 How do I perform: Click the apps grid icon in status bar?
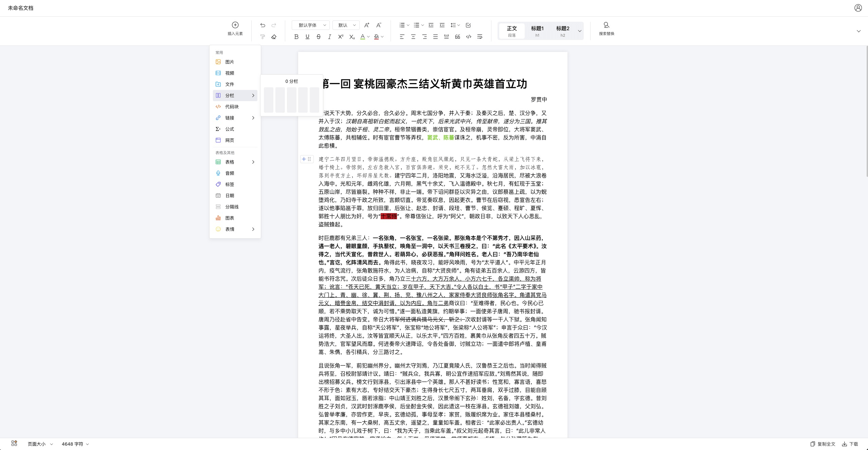[14, 443]
